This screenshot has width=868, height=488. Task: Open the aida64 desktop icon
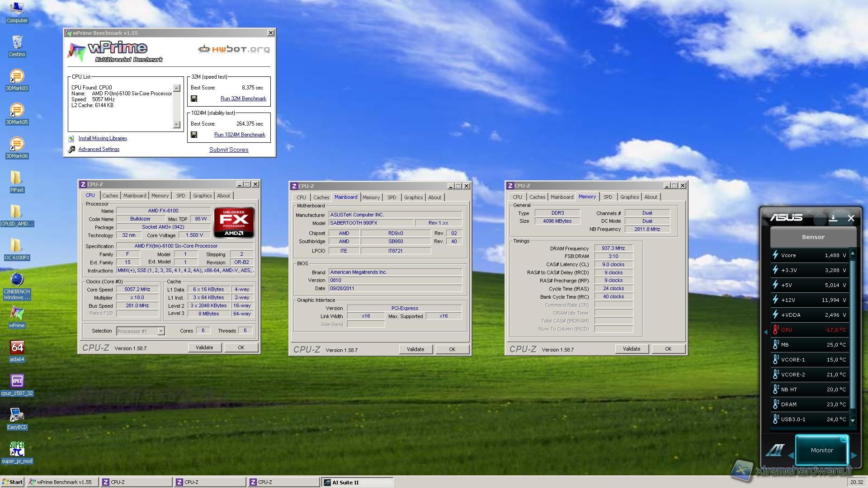[17, 347]
